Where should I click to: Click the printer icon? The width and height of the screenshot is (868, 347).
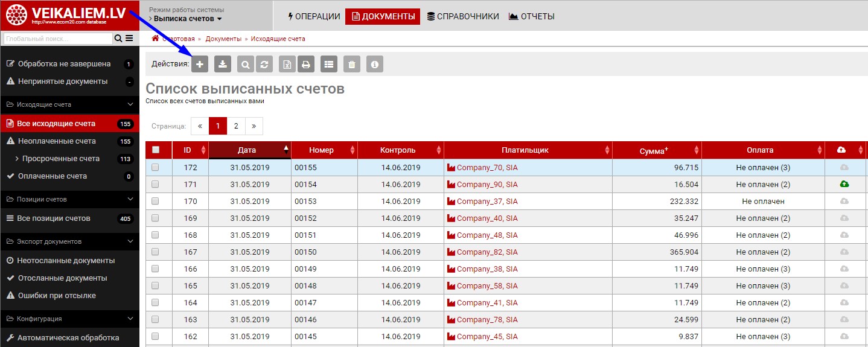[306, 64]
